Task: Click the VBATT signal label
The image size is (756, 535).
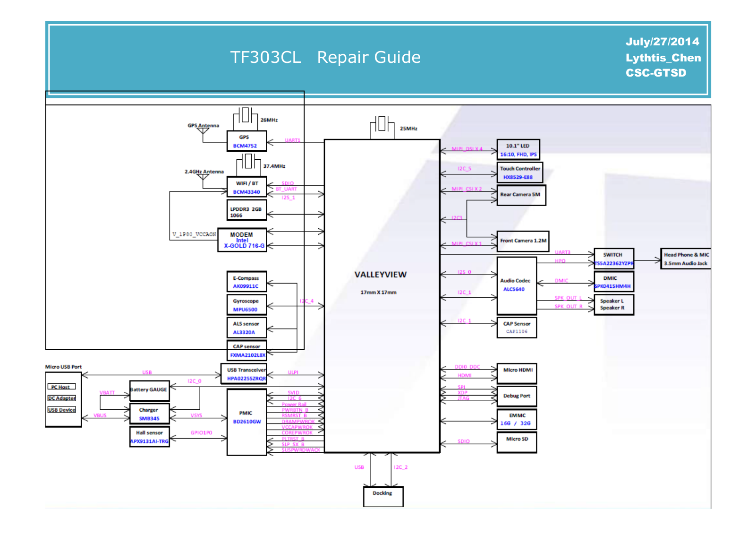Action: (x=107, y=393)
